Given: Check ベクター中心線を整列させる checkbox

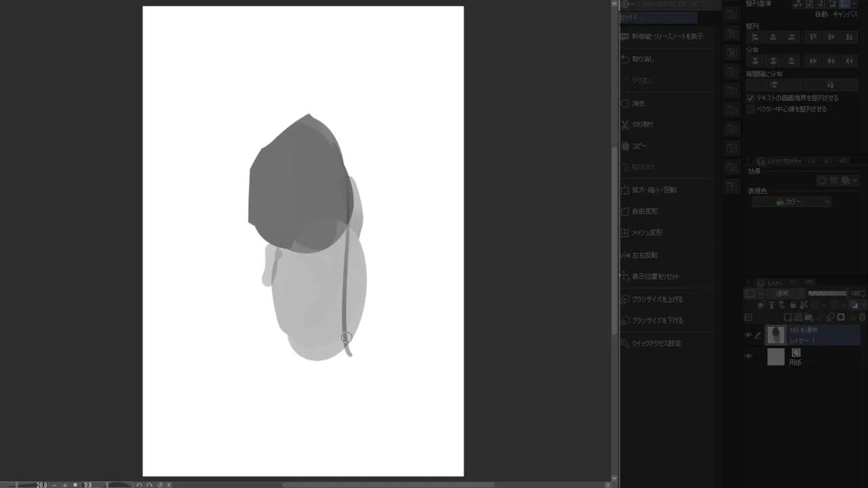Looking at the screenshot, I should [x=751, y=109].
